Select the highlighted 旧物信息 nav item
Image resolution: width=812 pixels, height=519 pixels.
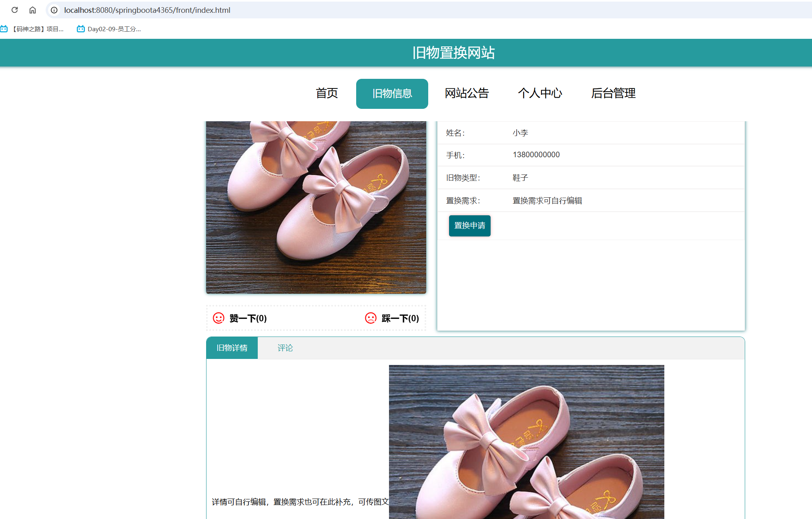(x=392, y=93)
